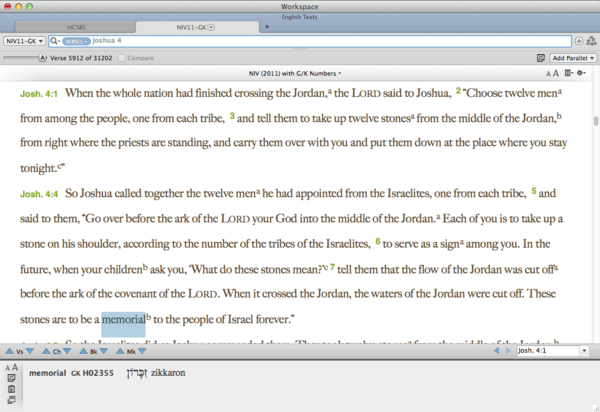Viewport: 600px width, 412px height.
Task: Adjust the context slider handle
Action: [42, 58]
